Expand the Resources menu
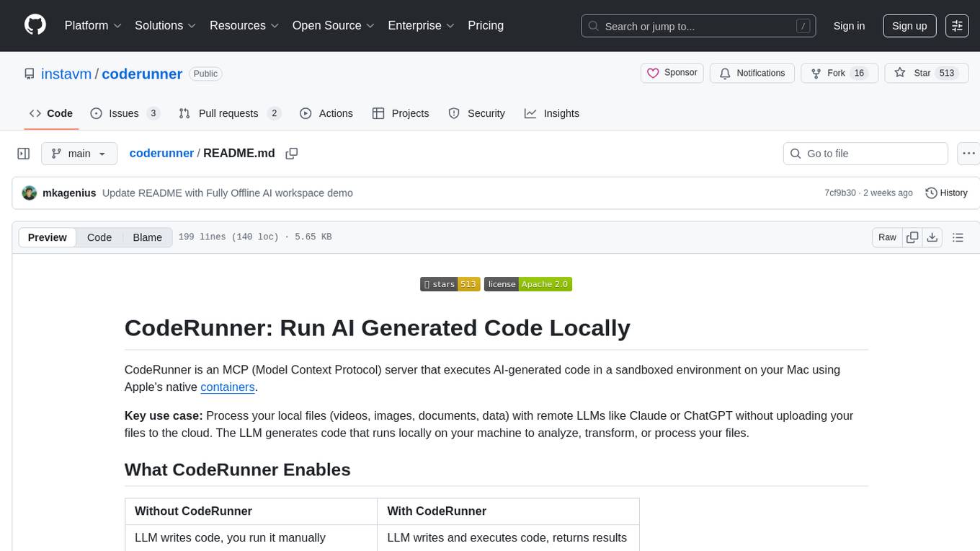This screenshot has height=551, width=980. [x=244, y=25]
